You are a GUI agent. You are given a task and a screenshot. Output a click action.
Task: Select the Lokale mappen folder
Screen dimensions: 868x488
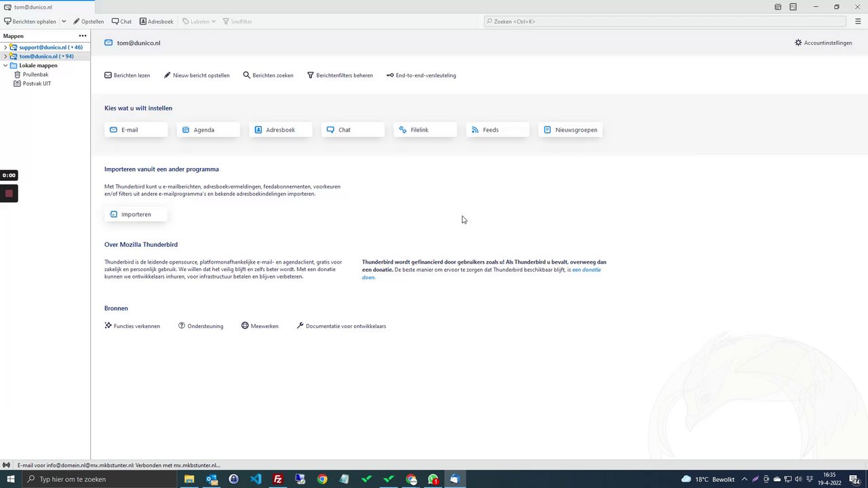(x=38, y=66)
